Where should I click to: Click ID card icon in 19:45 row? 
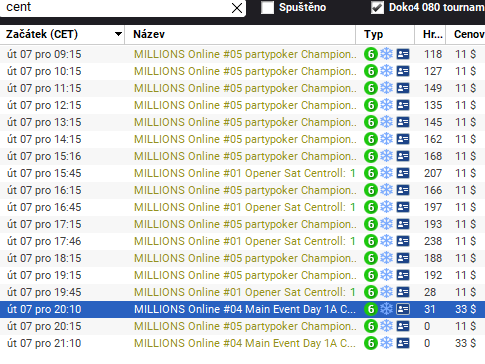[x=403, y=292]
